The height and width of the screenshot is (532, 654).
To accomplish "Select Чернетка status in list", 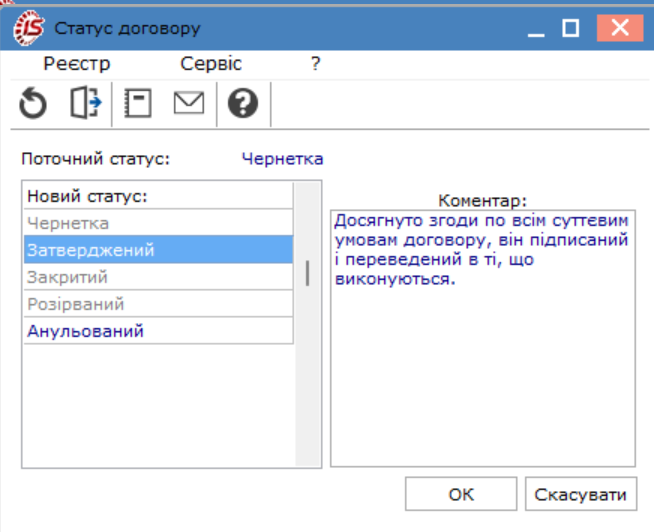I will point(158,223).
